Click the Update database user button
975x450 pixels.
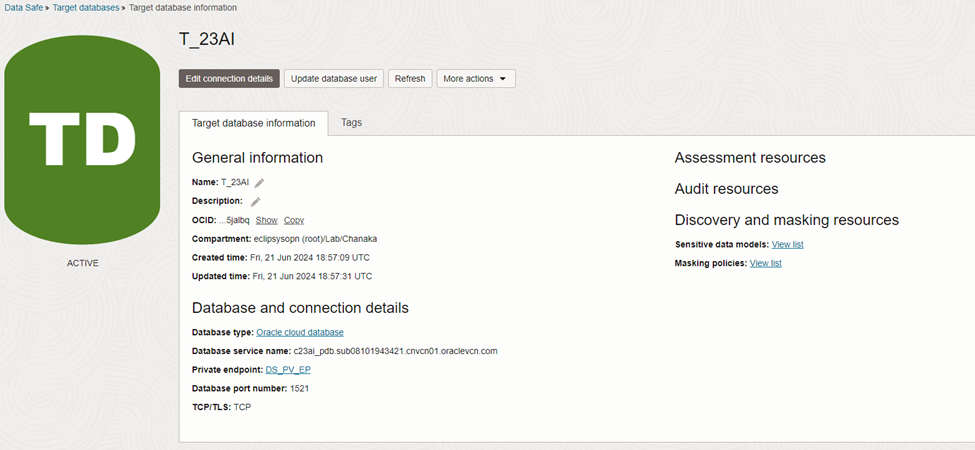pos(334,79)
